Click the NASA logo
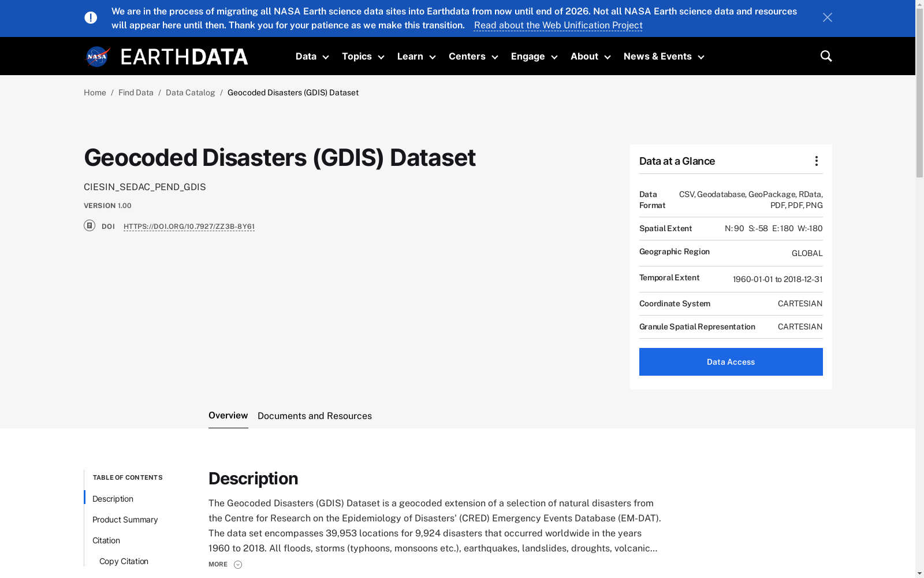The width and height of the screenshot is (924, 578). point(98,57)
